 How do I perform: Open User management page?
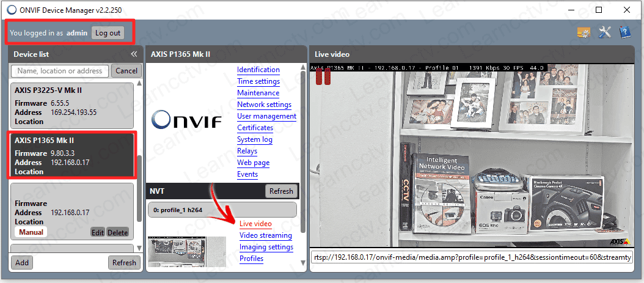point(266,116)
